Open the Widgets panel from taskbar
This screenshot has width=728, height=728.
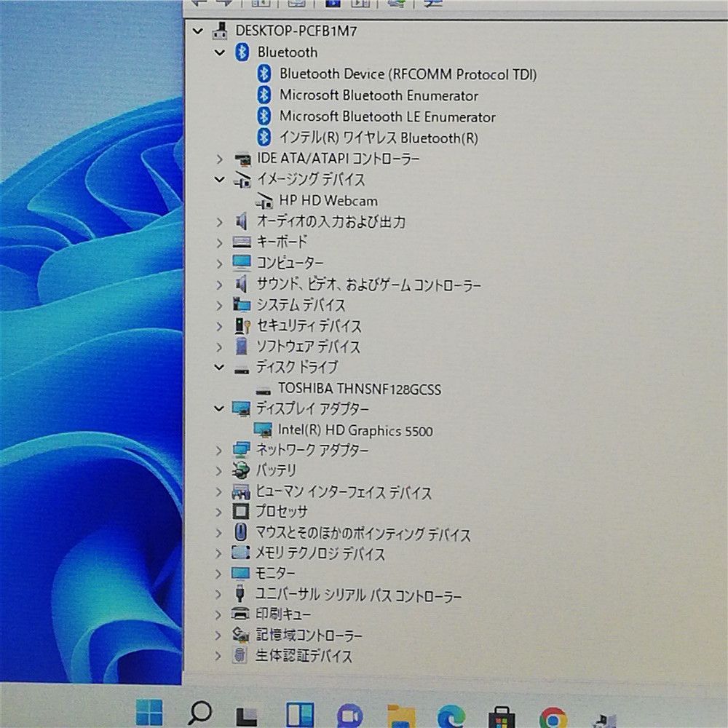(299, 714)
